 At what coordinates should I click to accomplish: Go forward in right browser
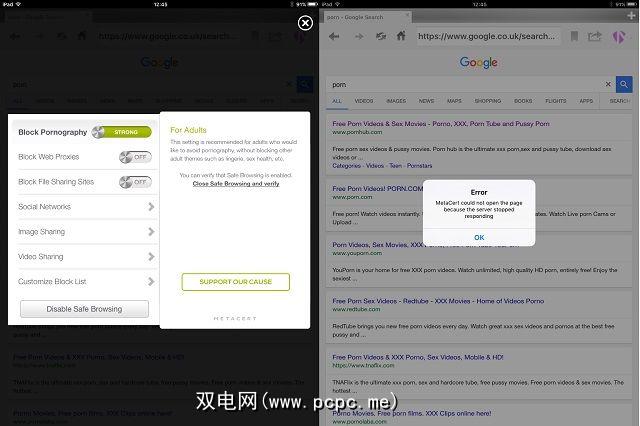point(359,36)
